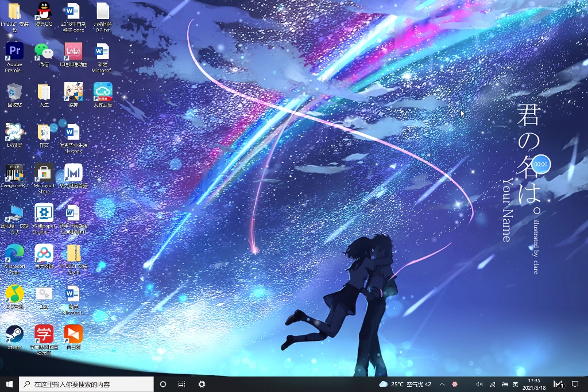Open the 25°C weather widget

(405, 384)
